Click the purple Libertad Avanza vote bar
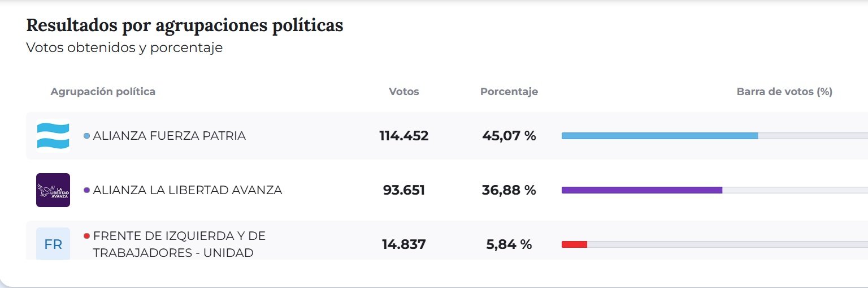The width and height of the screenshot is (868, 288). [x=641, y=190]
